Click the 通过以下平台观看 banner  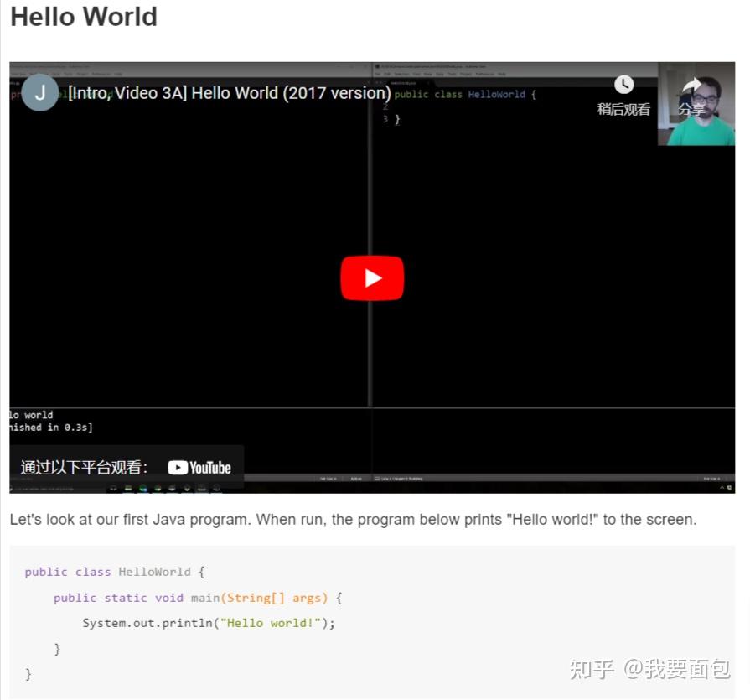click(84, 467)
